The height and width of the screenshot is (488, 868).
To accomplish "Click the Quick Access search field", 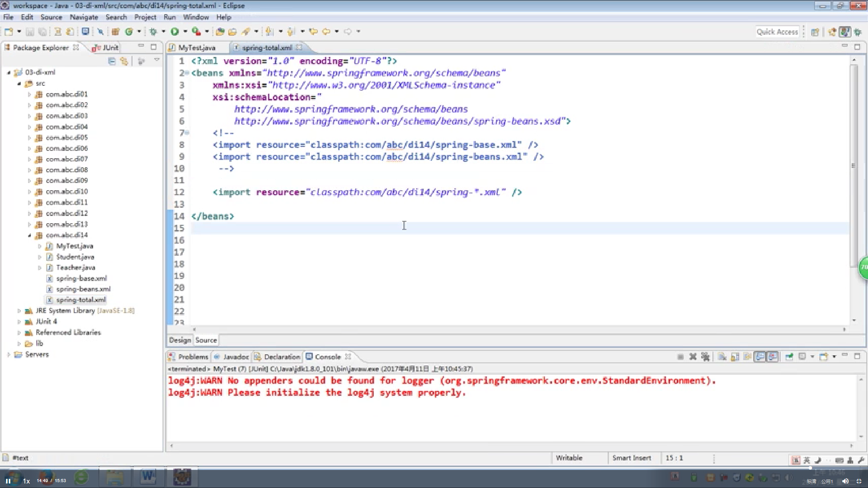I will 777,32.
